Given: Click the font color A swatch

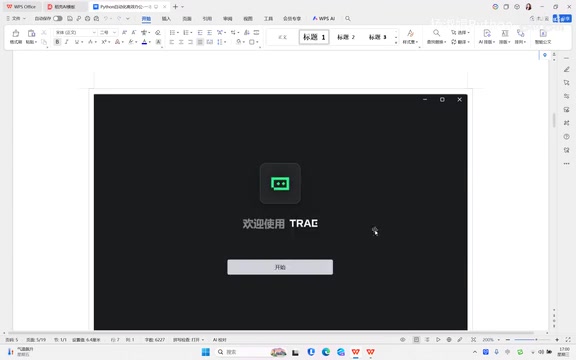Looking at the screenshot, I should 144,42.
